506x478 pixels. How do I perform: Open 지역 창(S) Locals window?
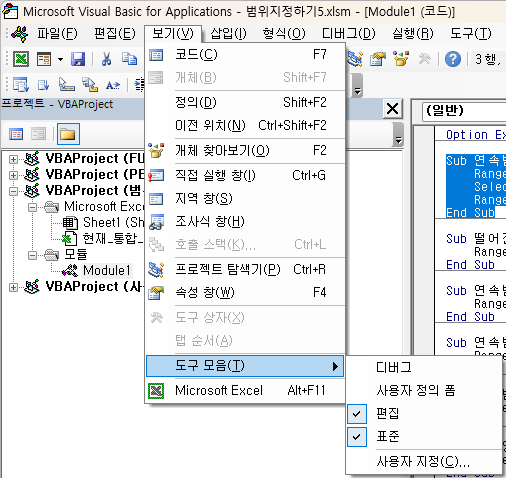click(245, 199)
